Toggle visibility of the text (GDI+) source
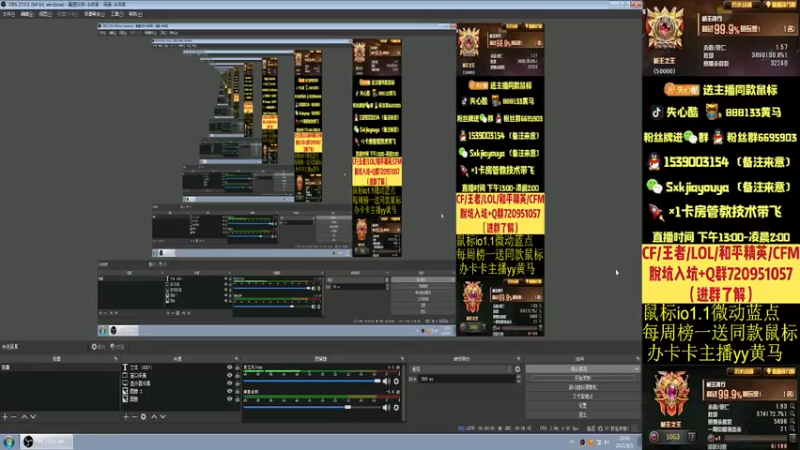800x450 pixels. [230, 367]
